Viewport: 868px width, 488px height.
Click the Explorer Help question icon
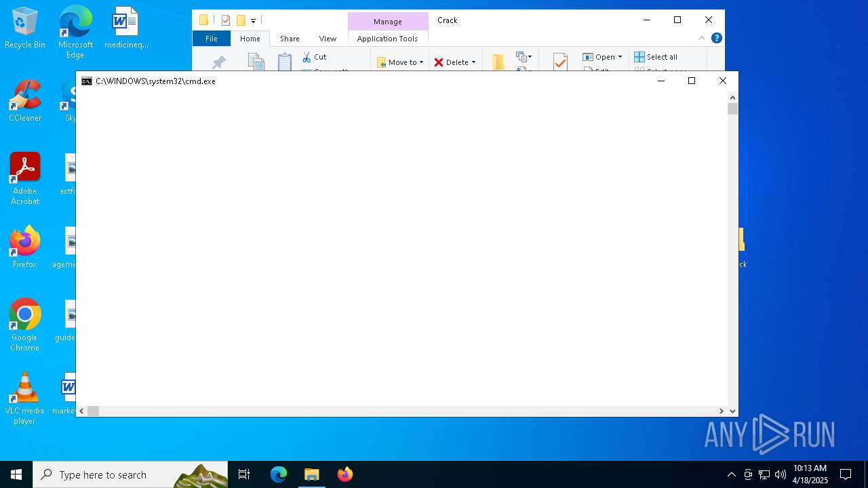pyautogui.click(x=716, y=38)
